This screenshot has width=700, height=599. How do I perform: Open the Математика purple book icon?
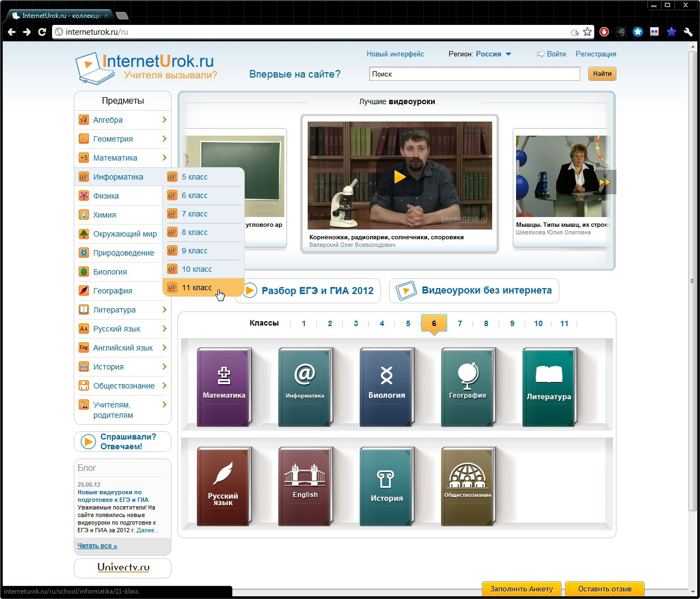click(x=224, y=386)
